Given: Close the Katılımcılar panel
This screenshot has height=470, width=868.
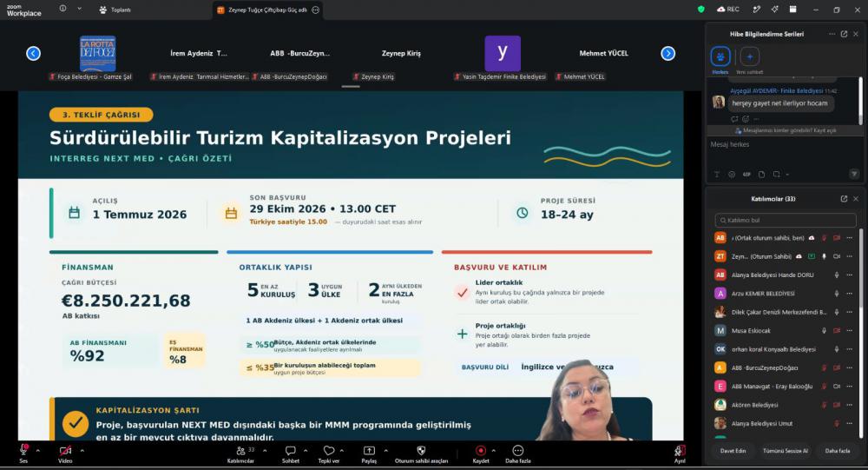Looking at the screenshot, I should pyautogui.click(x=856, y=198).
